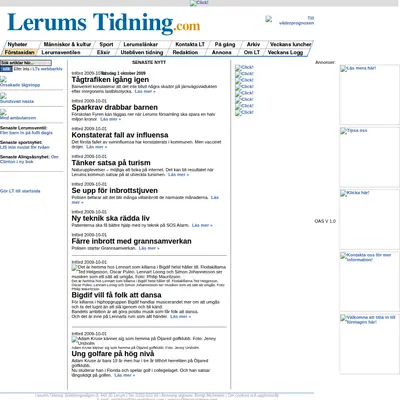Screen dimensions: 400x400
Task: Open the 'Orsakade tågstopp' thumbnail image
Action: pyautogui.click(x=3, y=79)
